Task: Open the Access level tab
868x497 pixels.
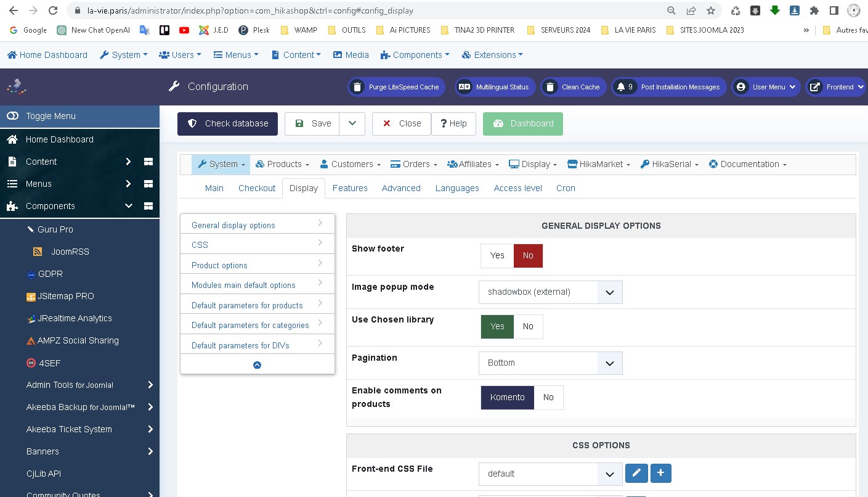Action: pyautogui.click(x=518, y=188)
